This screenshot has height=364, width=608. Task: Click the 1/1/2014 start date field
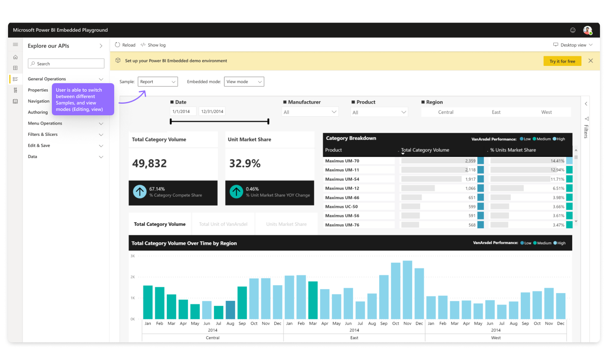183,111
